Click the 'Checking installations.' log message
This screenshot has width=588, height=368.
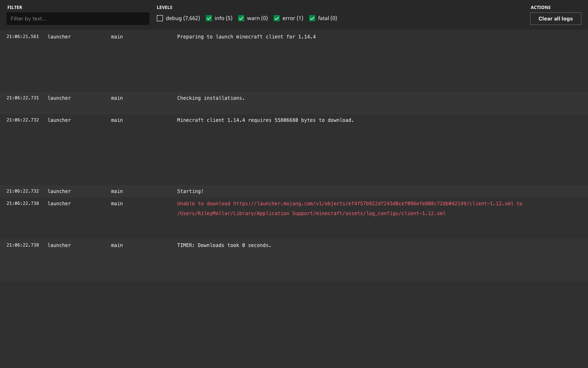[x=211, y=98]
